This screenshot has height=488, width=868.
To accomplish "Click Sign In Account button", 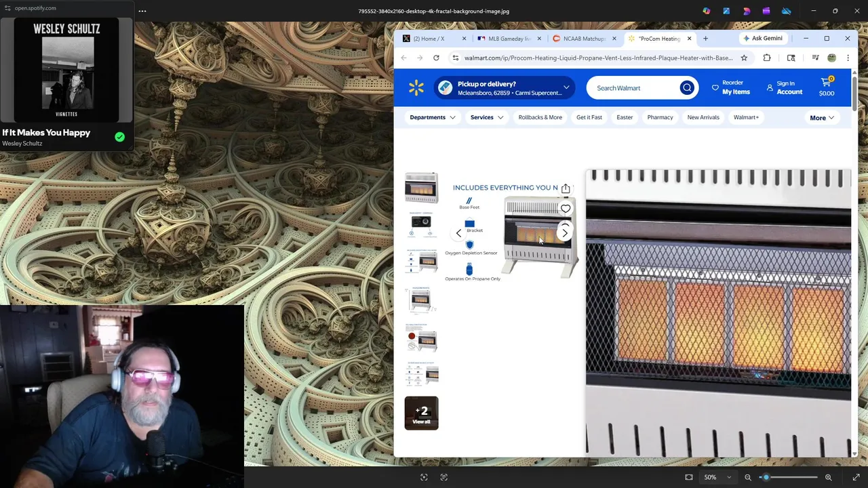I will (785, 87).
